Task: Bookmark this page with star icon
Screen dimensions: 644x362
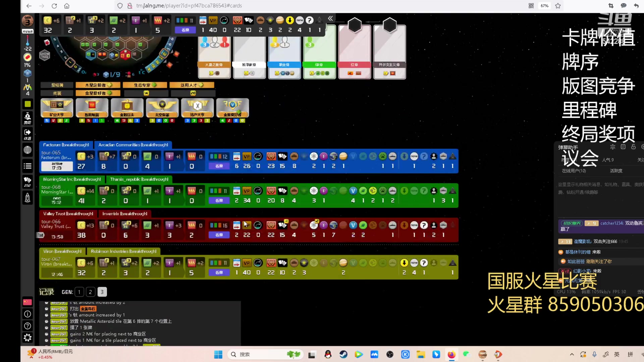Action: (x=558, y=6)
